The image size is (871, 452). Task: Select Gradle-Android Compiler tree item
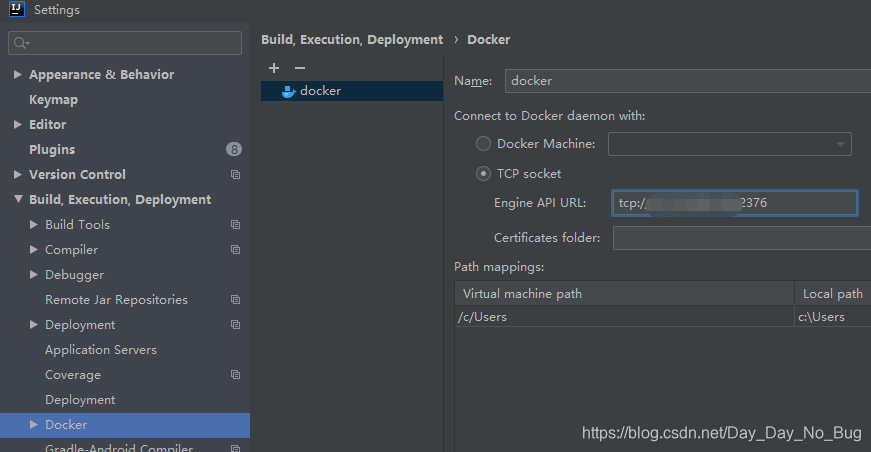tap(119, 448)
